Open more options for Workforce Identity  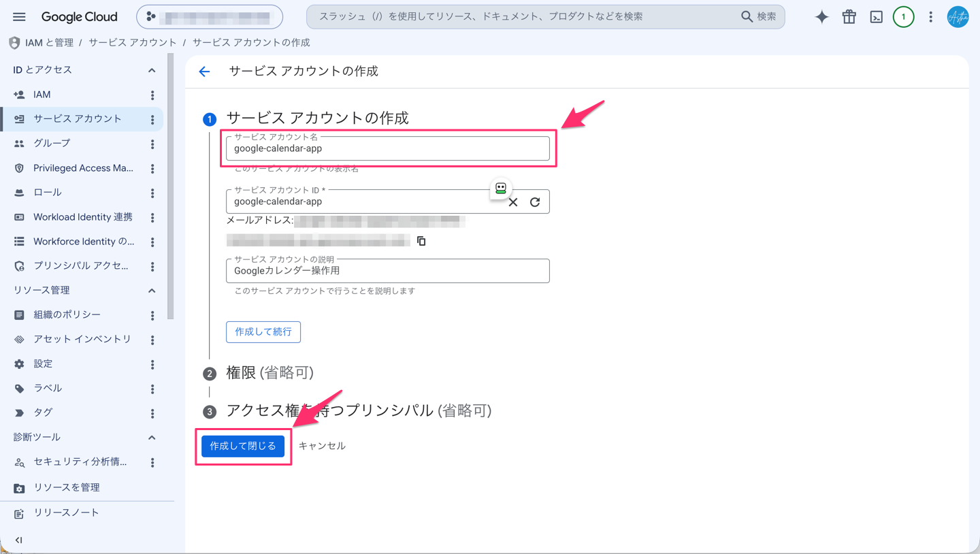point(152,242)
